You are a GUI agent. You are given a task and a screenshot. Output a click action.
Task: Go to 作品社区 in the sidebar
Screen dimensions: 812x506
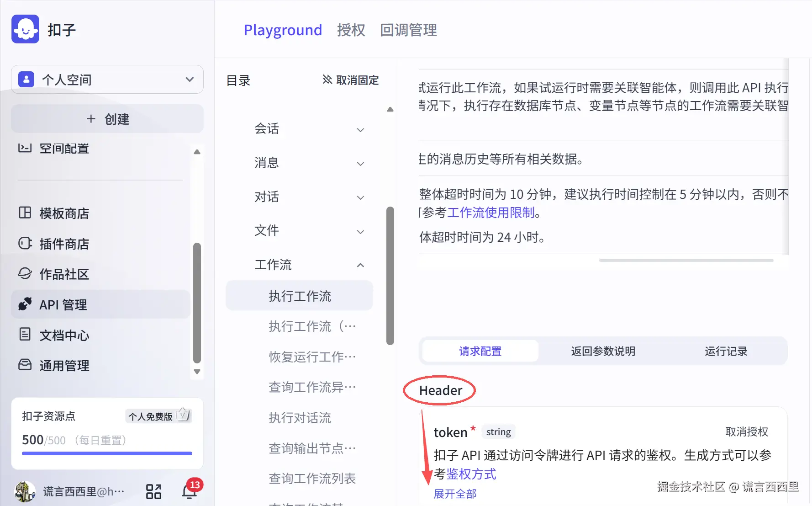[100, 274]
